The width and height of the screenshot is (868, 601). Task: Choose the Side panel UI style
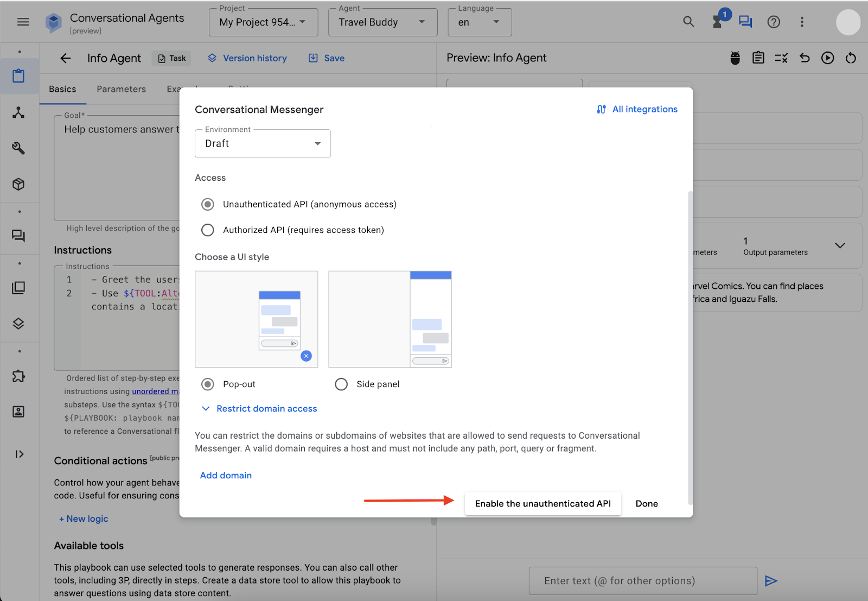(341, 384)
